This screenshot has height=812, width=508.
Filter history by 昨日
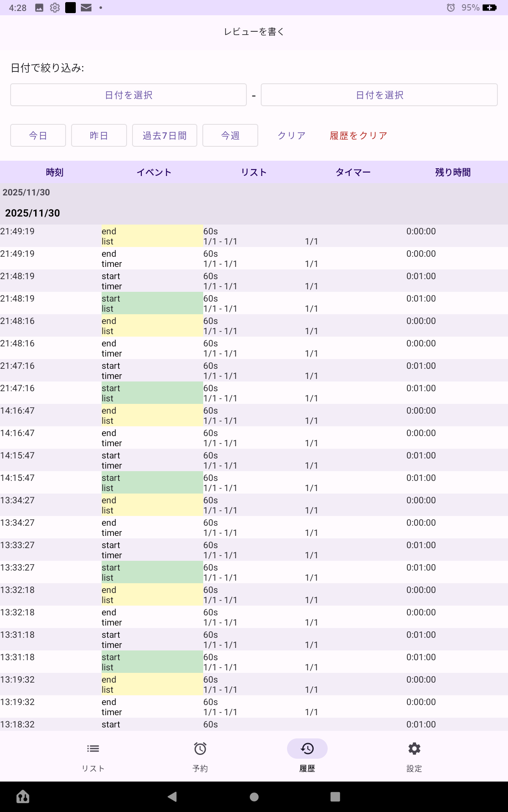[x=99, y=135]
